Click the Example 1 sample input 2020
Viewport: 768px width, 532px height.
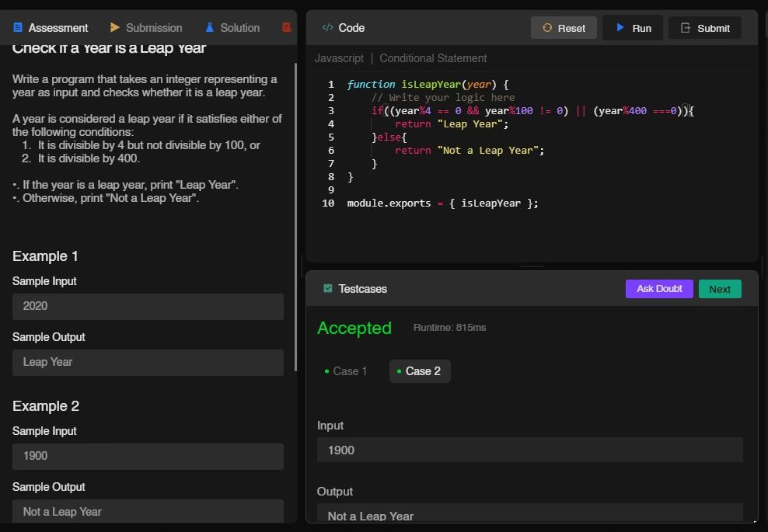tap(148, 306)
